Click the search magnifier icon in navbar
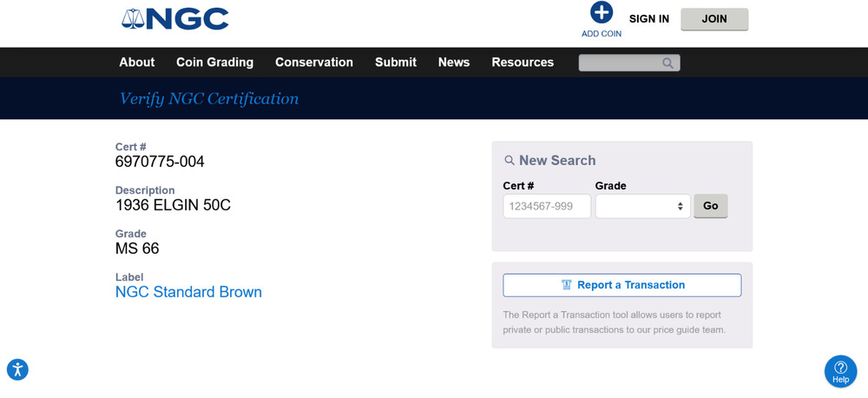Viewport: 868px width, 398px height. click(667, 63)
